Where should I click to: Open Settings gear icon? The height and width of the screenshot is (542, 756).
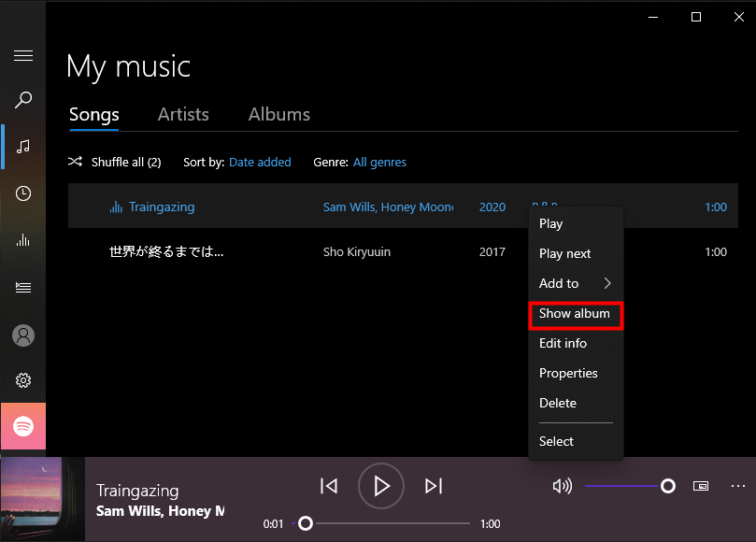click(x=23, y=380)
